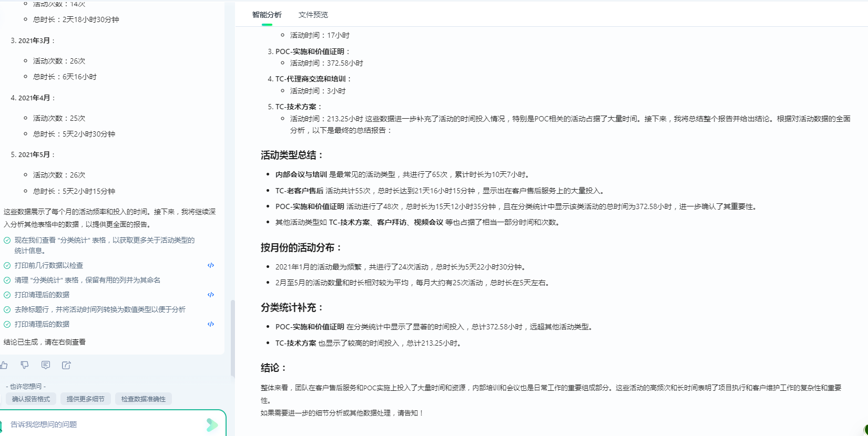This screenshot has width=868, height=436.
Task: Click the share/export icon below the response
Action: 66,365
